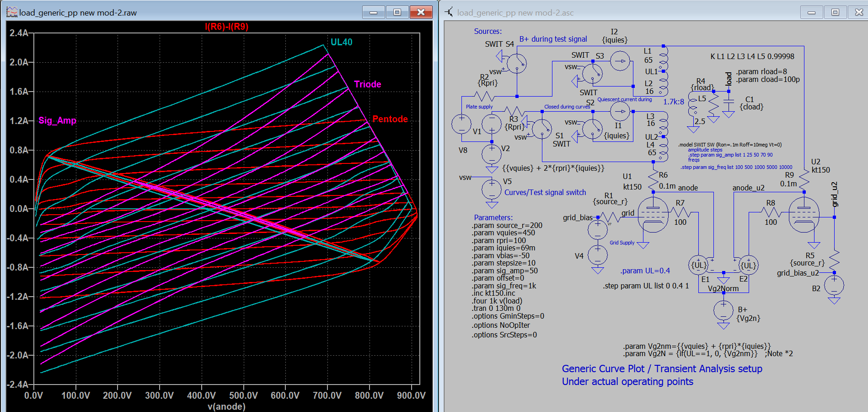Screen dimensions: 868x412
Task: Select the U1 kt150 tube symbol
Action: coord(653,214)
